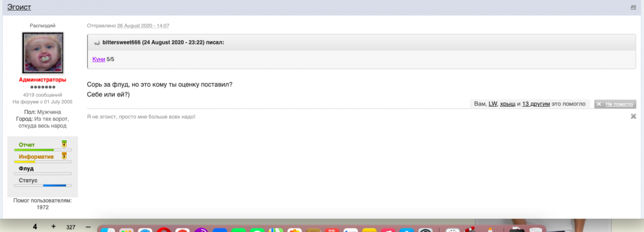Image resolution: width=644 pixels, height=232 pixels.
Task: Click the plus zoom button at bottom
Action: click(x=53, y=227)
